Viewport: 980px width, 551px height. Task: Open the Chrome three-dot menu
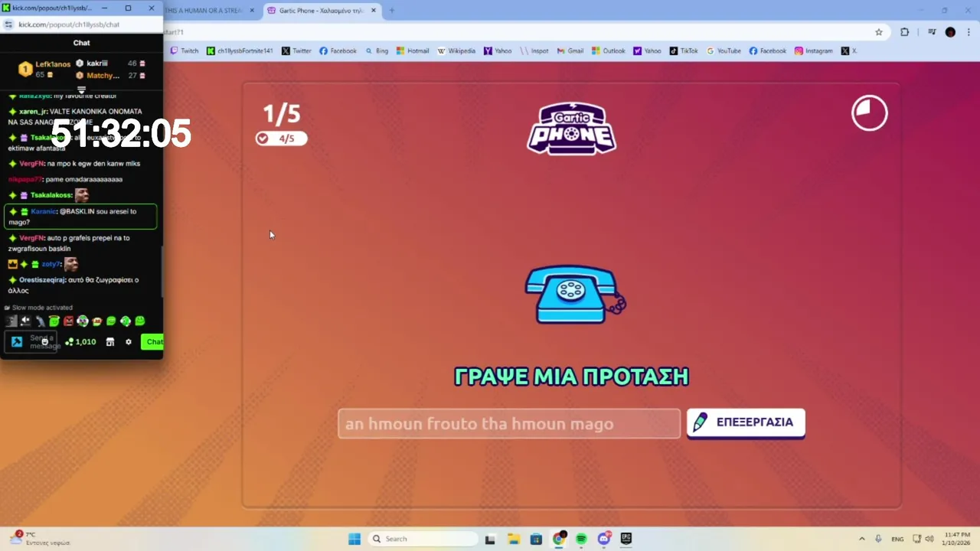pos(968,32)
